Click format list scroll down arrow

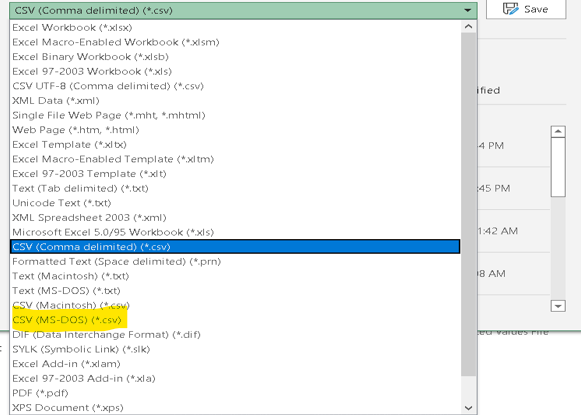(x=468, y=408)
